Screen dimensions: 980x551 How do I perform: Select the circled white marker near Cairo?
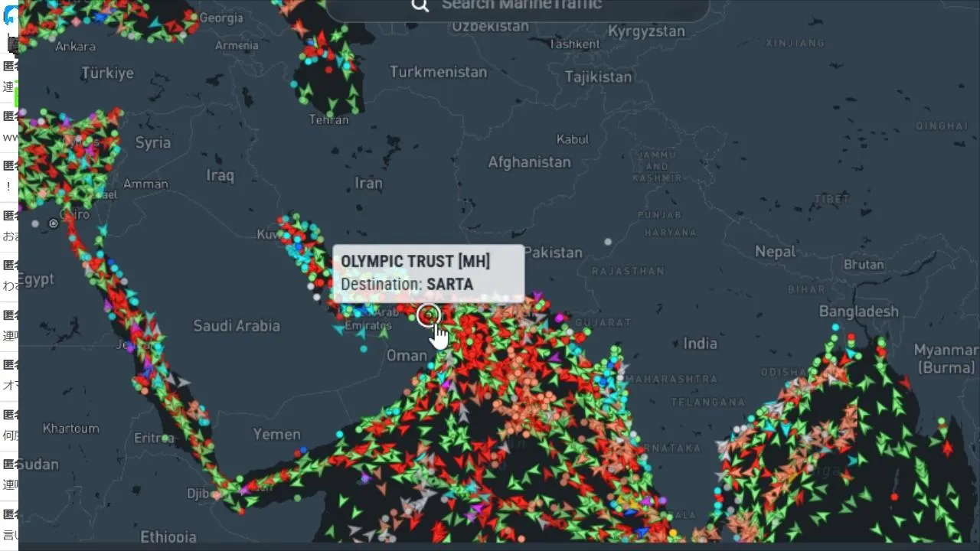(54, 223)
